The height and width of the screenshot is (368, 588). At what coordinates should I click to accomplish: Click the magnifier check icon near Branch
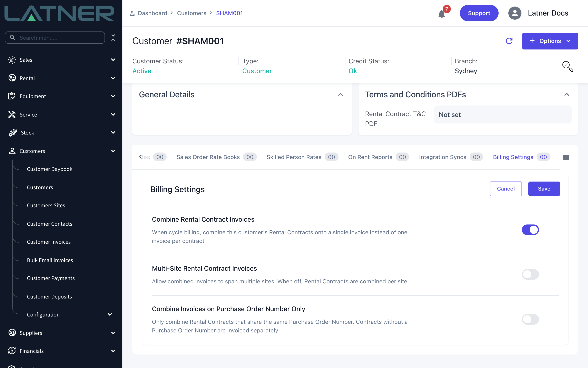[568, 66]
